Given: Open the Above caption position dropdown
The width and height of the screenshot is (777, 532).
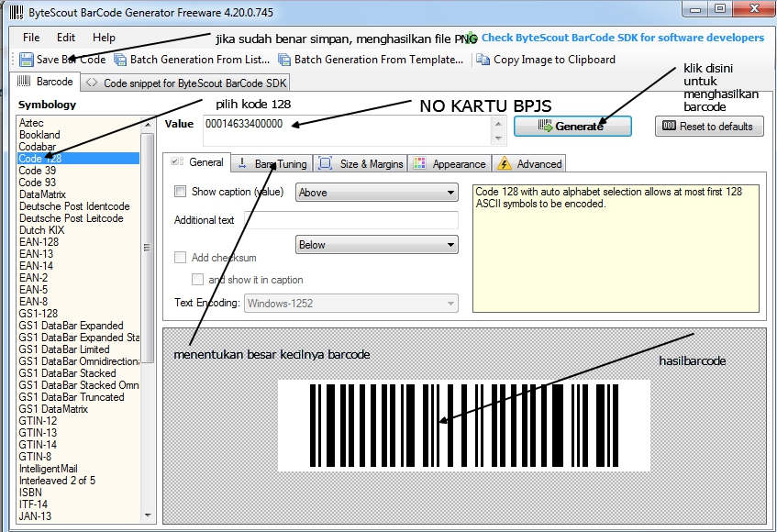Looking at the screenshot, I should pos(377,193).
